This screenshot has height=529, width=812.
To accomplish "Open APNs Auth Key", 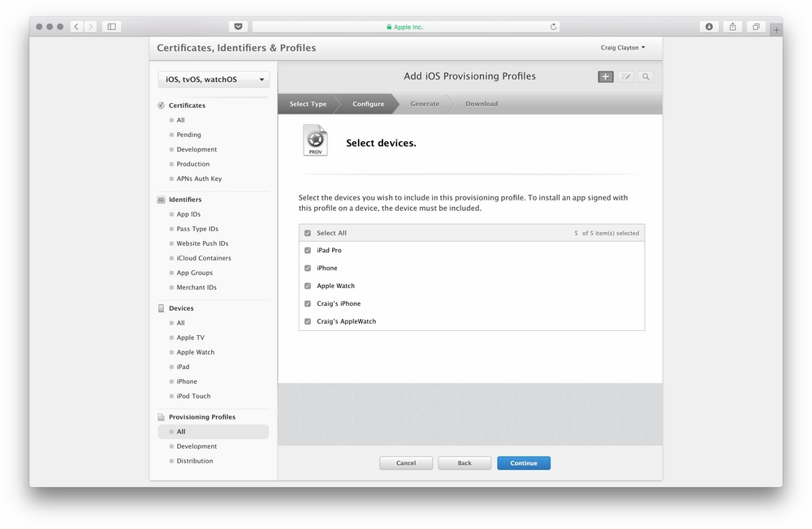I will (x=199, y=178).
